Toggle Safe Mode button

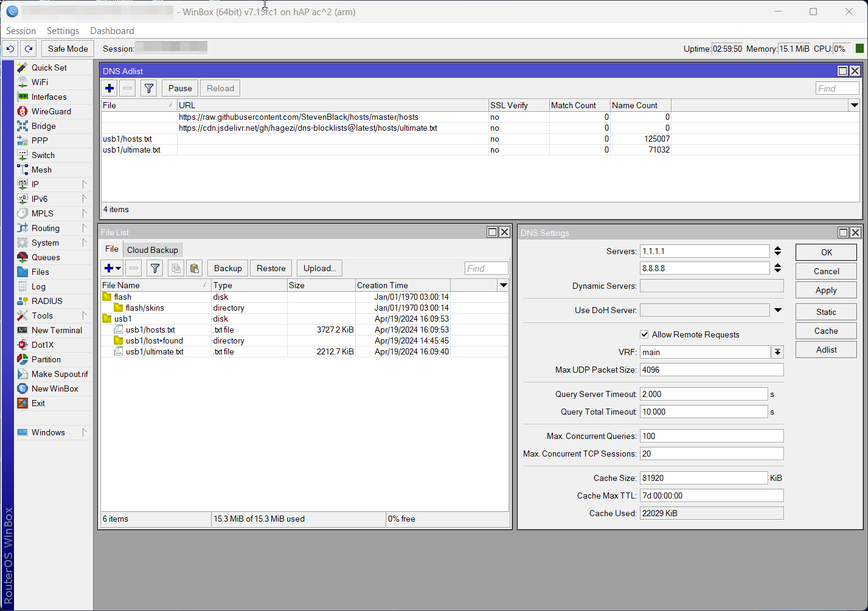point(68,49)
